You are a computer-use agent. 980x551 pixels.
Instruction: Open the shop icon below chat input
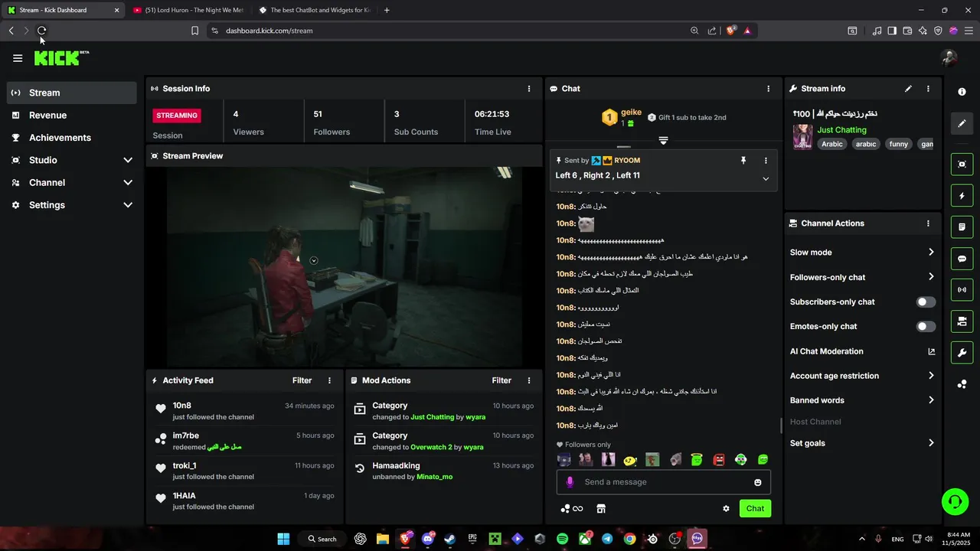(601, 508)
